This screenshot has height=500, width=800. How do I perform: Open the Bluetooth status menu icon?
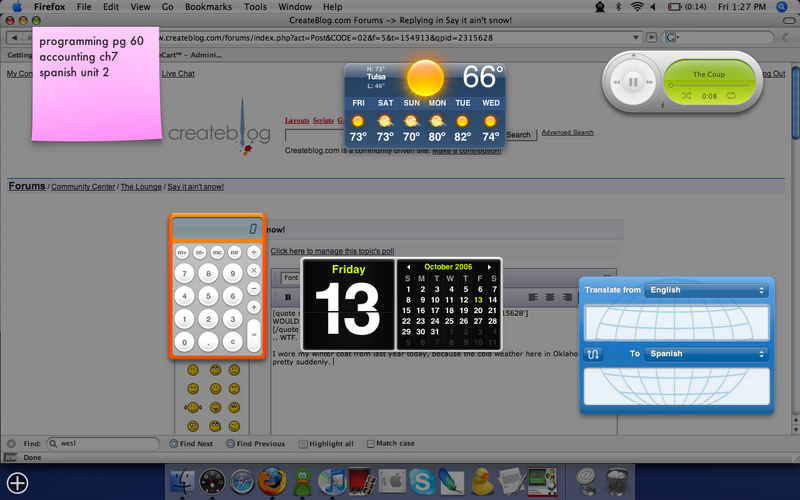point(618,7)
